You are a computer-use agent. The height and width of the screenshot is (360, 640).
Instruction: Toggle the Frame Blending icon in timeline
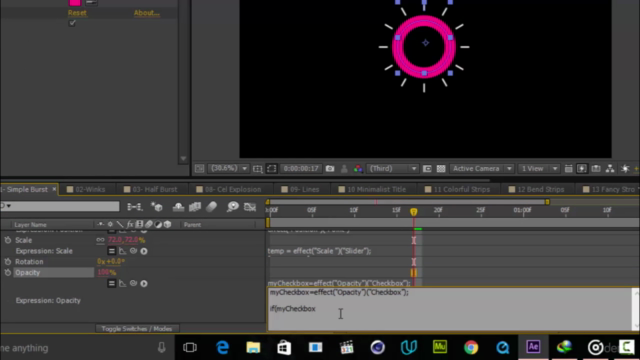[x=195, y=207]
